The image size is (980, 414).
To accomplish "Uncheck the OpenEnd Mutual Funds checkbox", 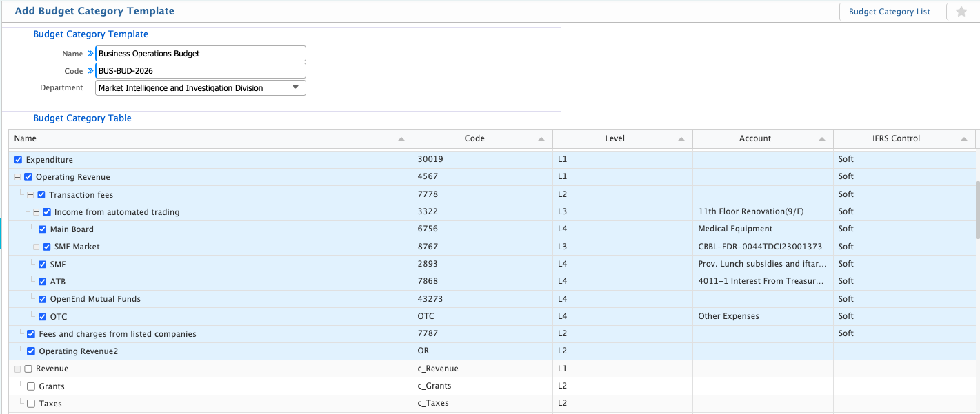I will click(x=43, y=299).
